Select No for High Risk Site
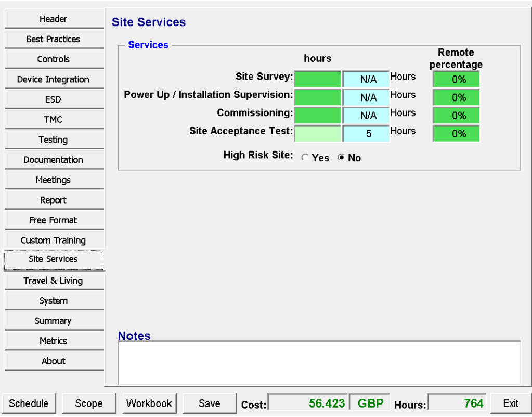The height and width of the screenshot is (417, 532). click(x=341, y=158)
